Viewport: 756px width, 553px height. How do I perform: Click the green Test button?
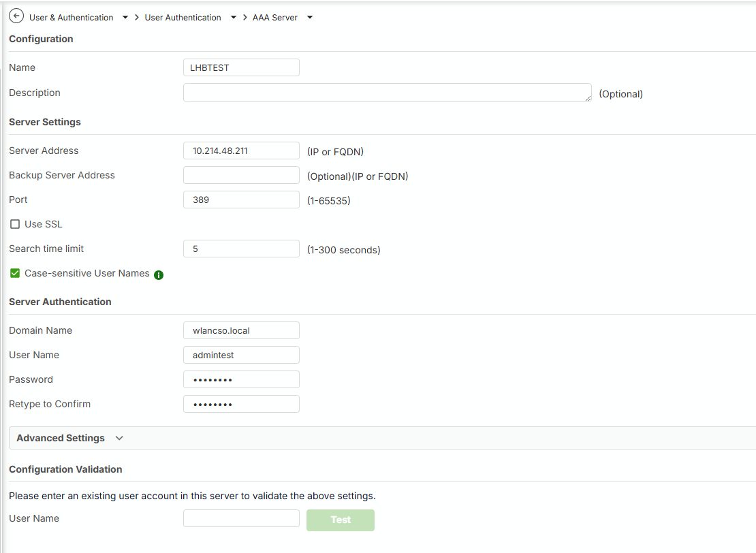tap(341, 520)
